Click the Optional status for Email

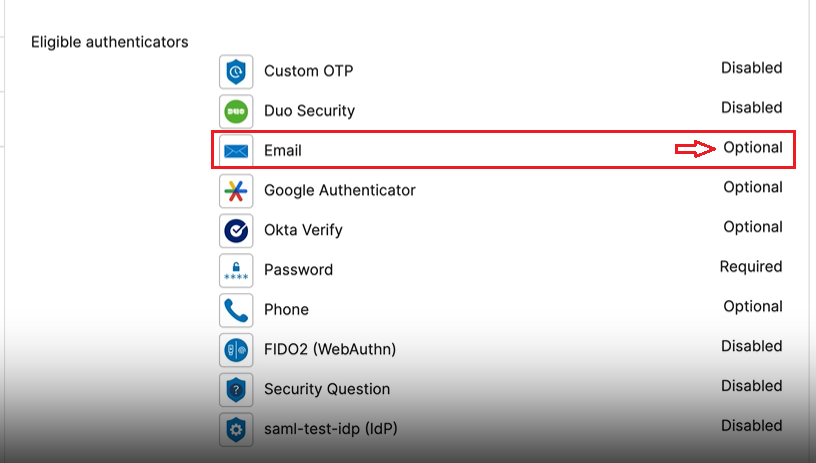pos(753,148)
